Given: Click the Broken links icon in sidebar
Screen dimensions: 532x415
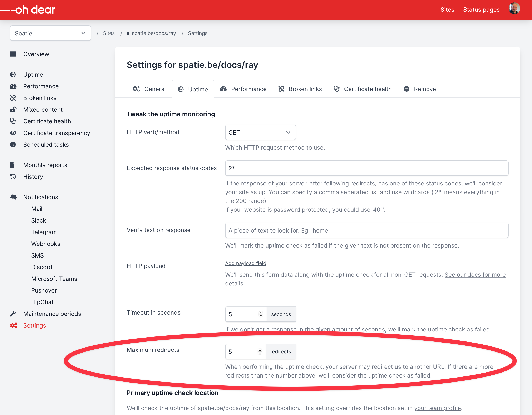Looking at the screenshot, I should coord(13,98).
